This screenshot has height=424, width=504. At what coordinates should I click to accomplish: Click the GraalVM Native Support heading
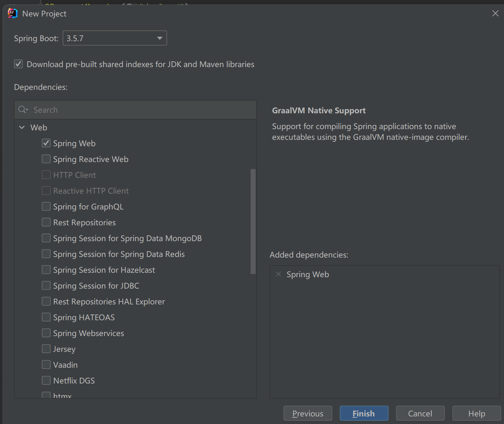(x=319, y=110)
